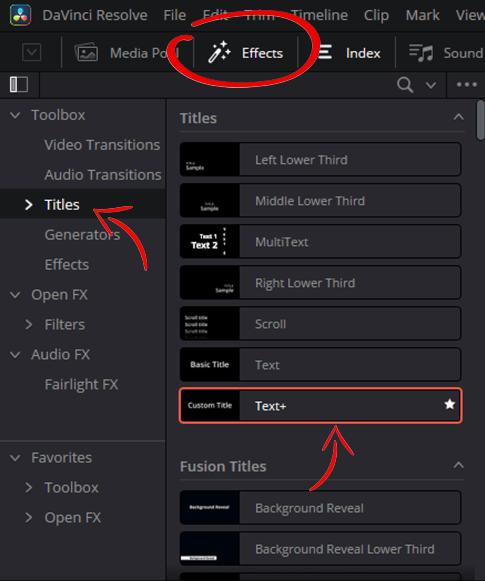Click the DaVinci Resolve app logo icon
The height and width of the screenshot is (581, 485).
[21, 15]
